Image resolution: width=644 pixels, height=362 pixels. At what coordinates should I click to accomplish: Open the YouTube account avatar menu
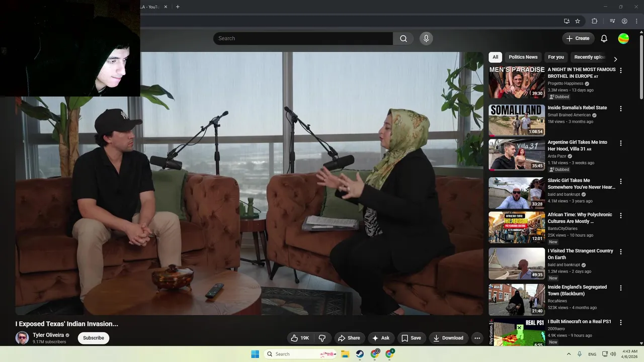pos(623,38)
